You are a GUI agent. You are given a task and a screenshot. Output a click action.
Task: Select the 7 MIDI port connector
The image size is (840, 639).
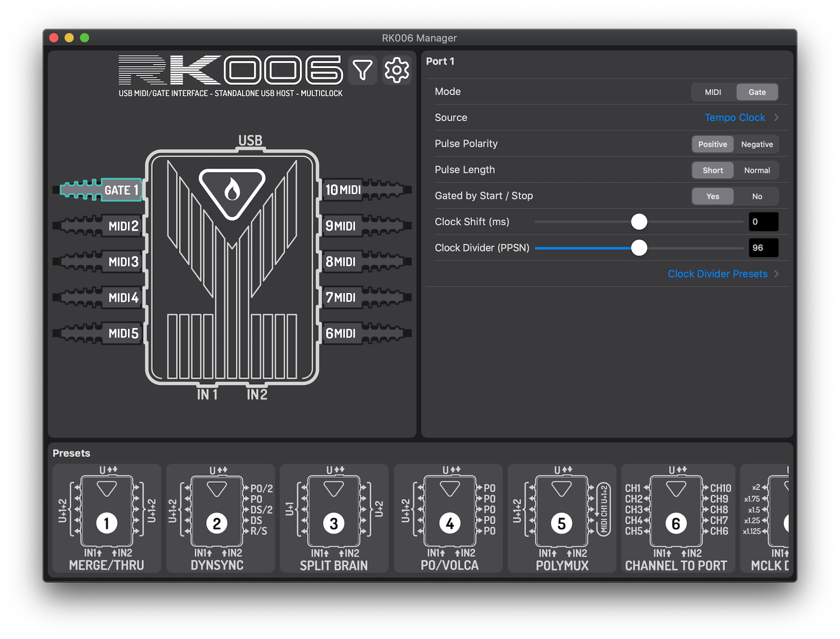(341, 298)
